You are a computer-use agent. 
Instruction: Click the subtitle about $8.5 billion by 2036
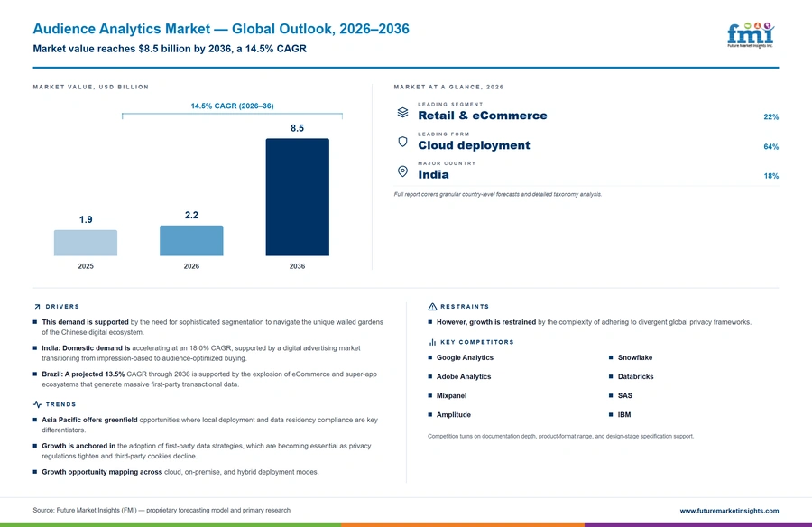[170, 49]
